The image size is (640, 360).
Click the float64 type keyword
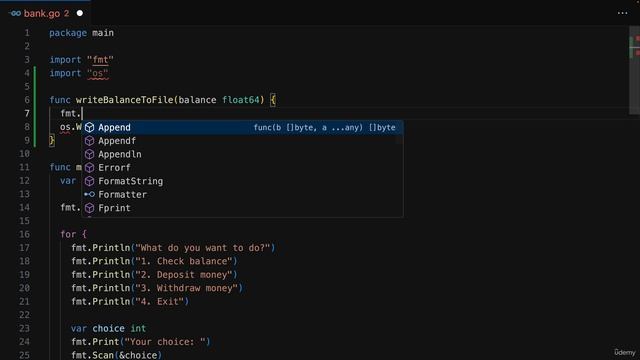(x=241, y=100)
